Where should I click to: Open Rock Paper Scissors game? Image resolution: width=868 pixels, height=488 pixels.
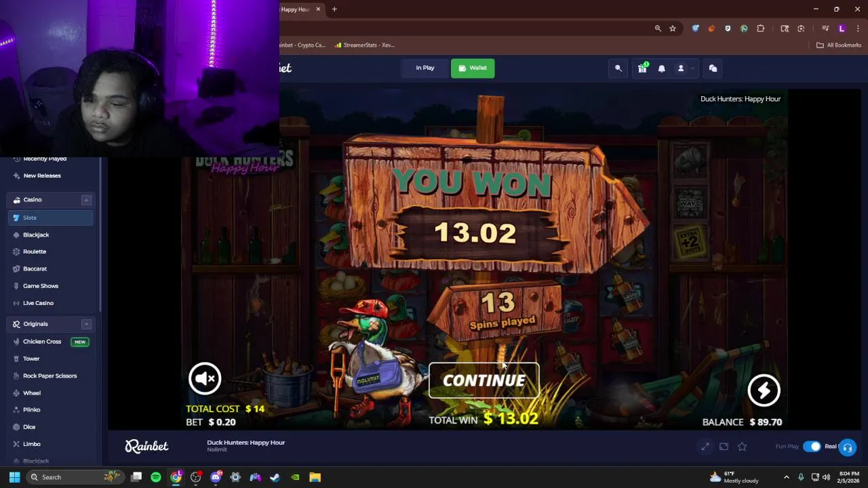point(50,375)
